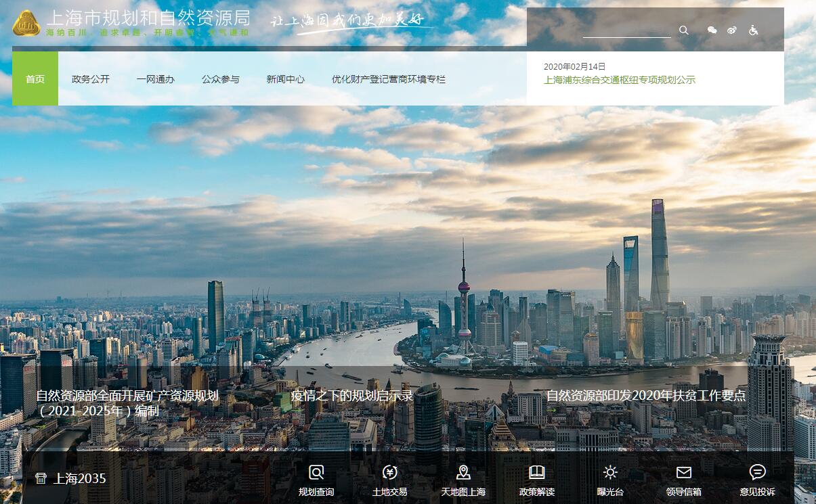The width and height of the screenshot is (816, 504).
Task: Open the 一网通办 menu
Action: (156, 79)
